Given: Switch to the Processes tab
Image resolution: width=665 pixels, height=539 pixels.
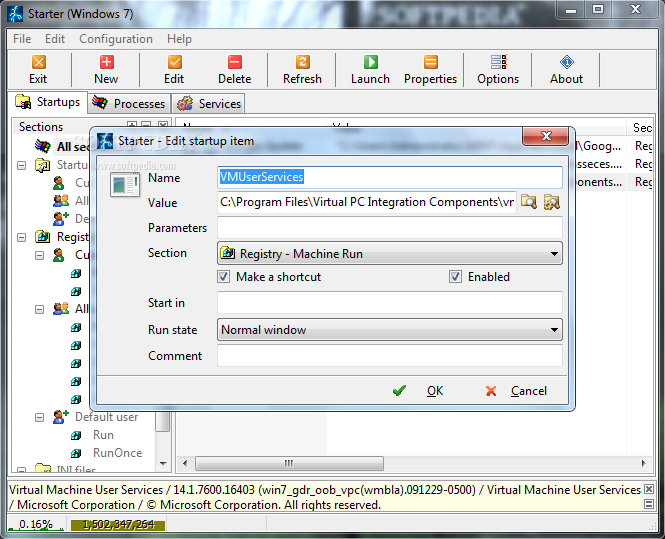Looking at the screenshot, I should click(129, 103).
